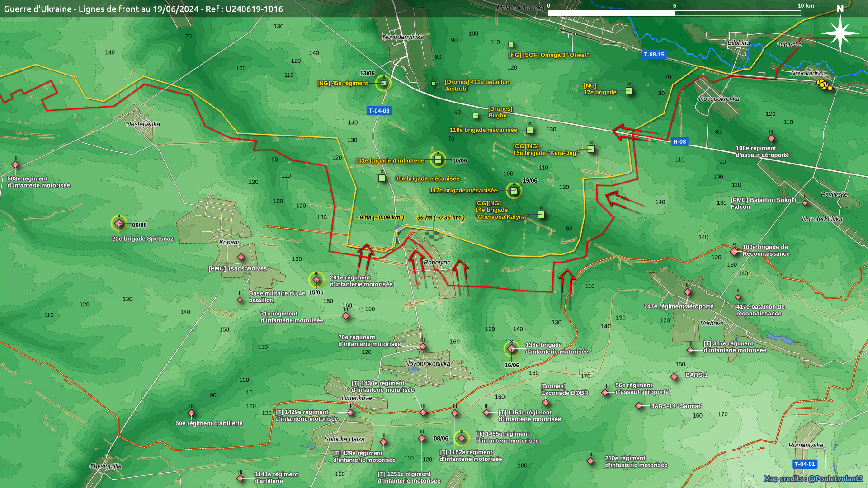Click the [NG] 45e régiment circled marker
This screenshot has height=488, width=868.
click(383, 83)
